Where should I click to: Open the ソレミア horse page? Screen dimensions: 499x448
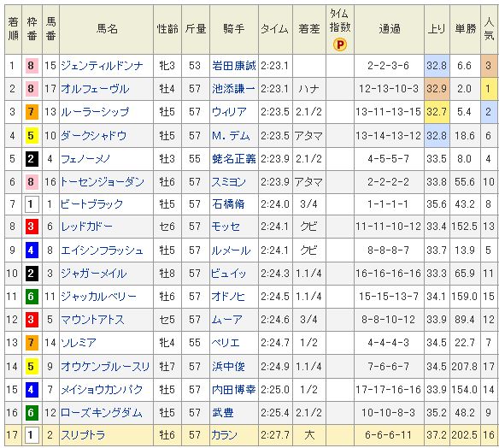pyautogui.click(x=79, y=343)
